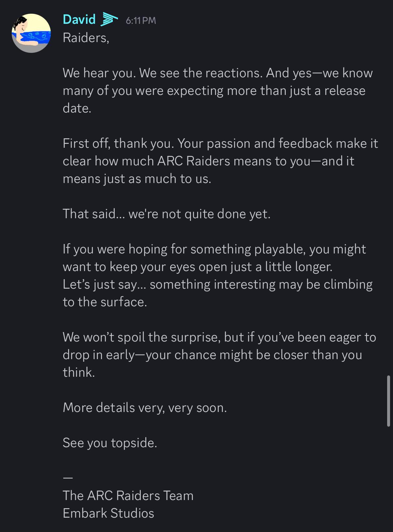Click the role icon beside David
Screen dimensions: 393x532
tap(109, 20)
